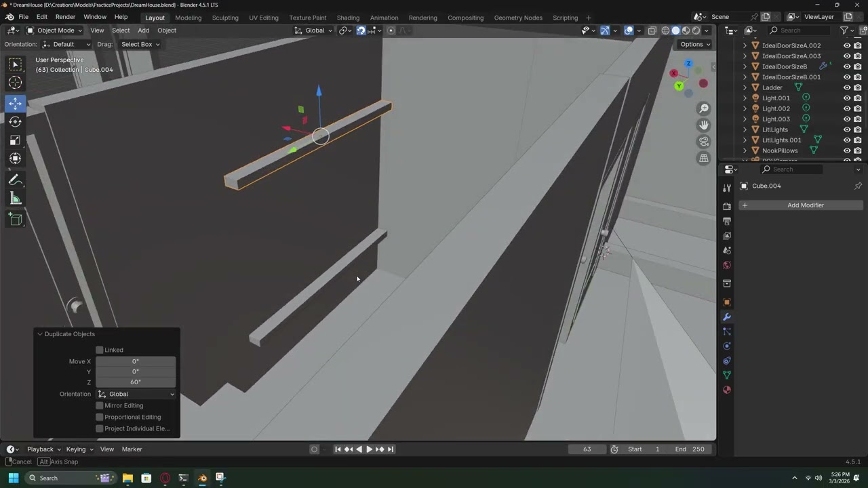Switch to the Shading workspace tab

[x=348, y=18]
